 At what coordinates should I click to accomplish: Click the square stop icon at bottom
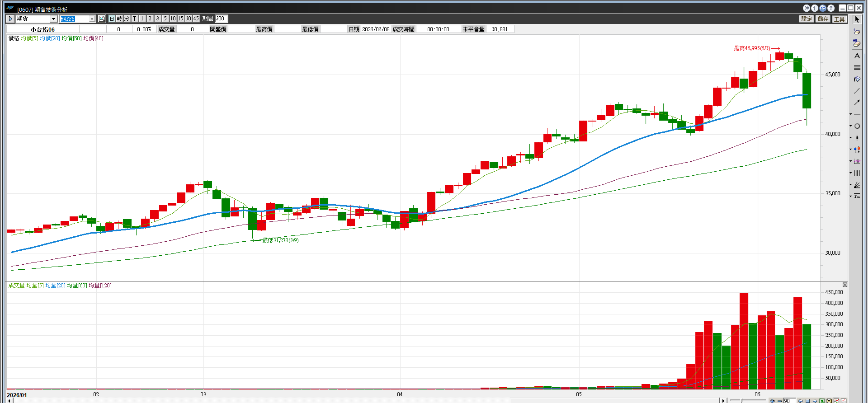[807, 401]
